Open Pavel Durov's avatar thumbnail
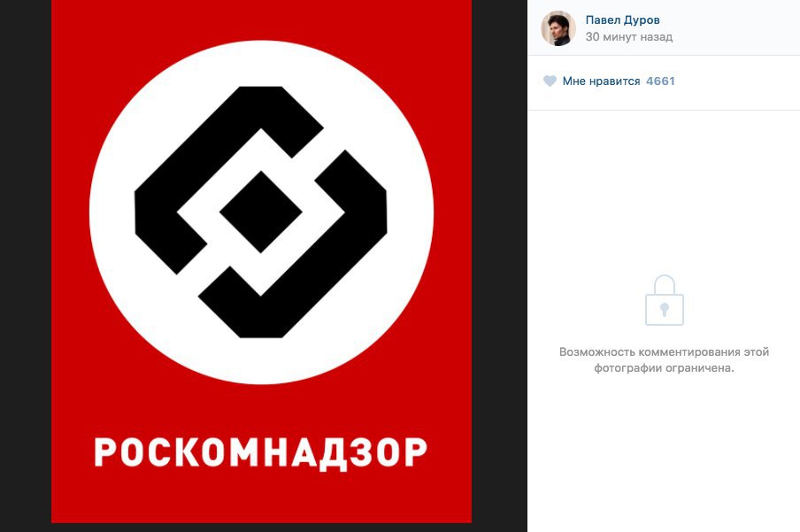Viewport: 800px width, 532px height. (558, 28)
